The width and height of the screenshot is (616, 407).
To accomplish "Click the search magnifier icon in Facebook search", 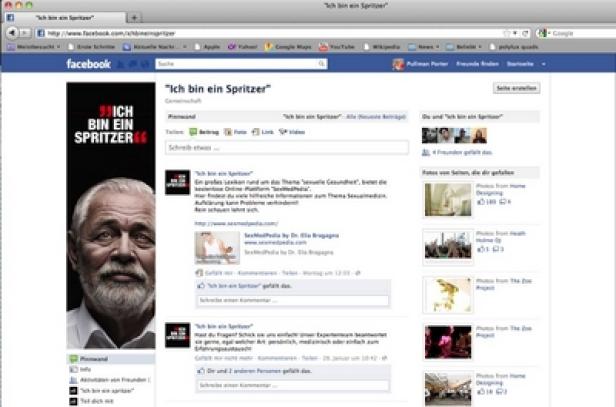I will point(322,64).
